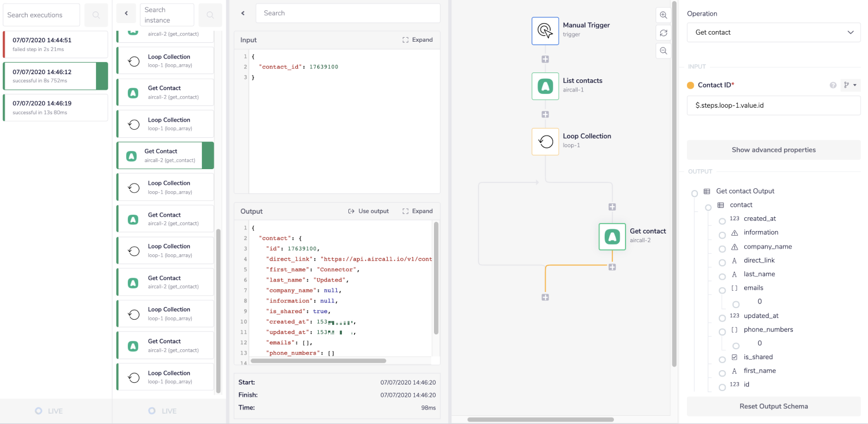Click the Search executions input field
This screenshot has width=868, height=424.
[x=41, y=14]
